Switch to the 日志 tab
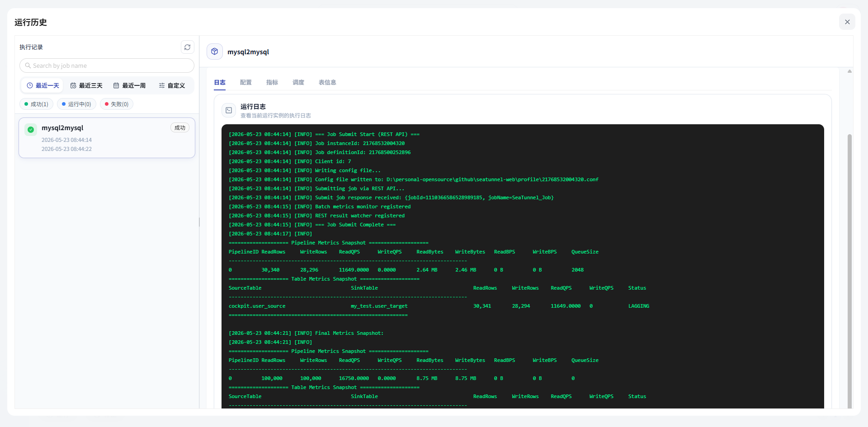Viewport: 868px width, 427px height. [220, 82]
